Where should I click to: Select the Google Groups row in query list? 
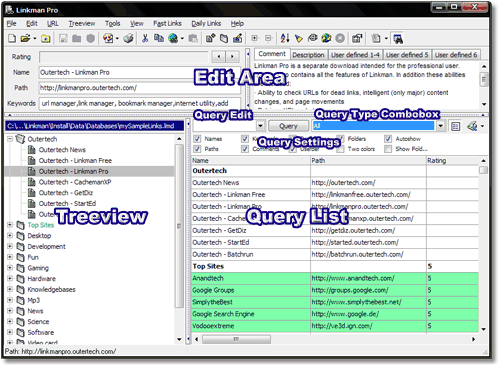tap(335, 290)
